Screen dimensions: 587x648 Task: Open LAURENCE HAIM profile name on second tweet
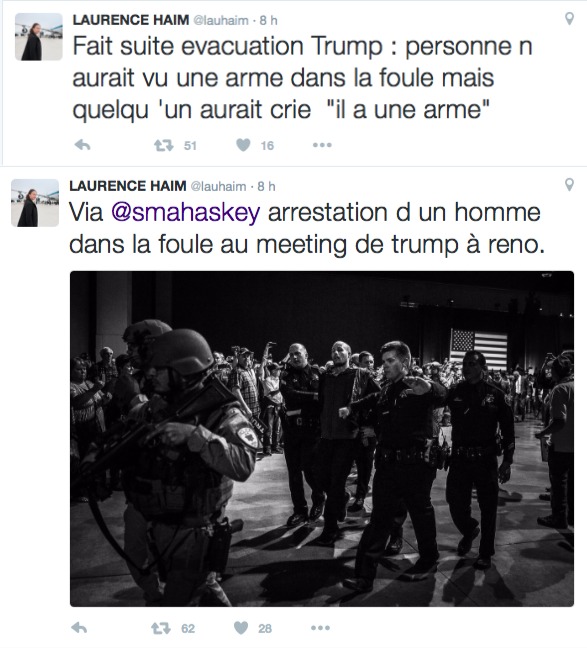coord(128,186)
